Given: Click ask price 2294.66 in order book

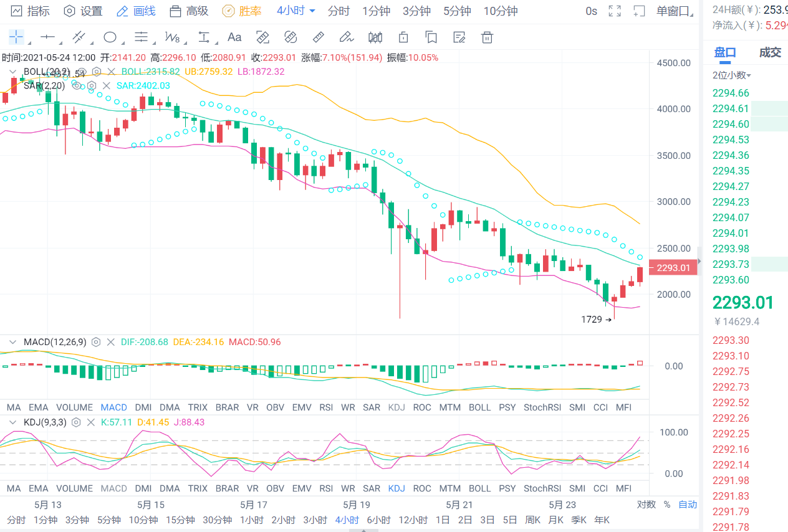Looking at the screenshot, I should click(x=731, y=93).
